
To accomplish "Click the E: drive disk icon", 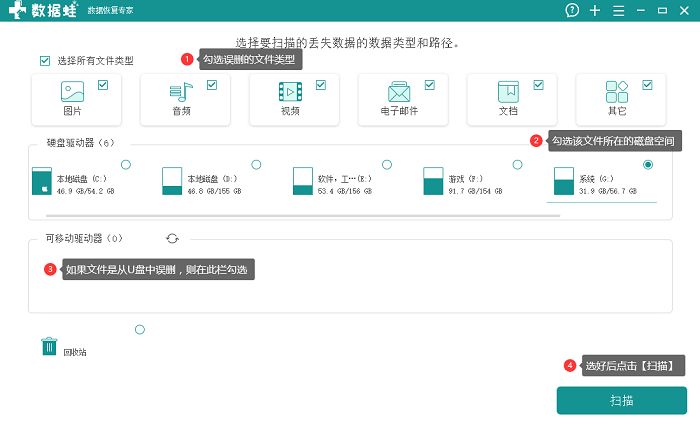I will [x=303, y=181].
